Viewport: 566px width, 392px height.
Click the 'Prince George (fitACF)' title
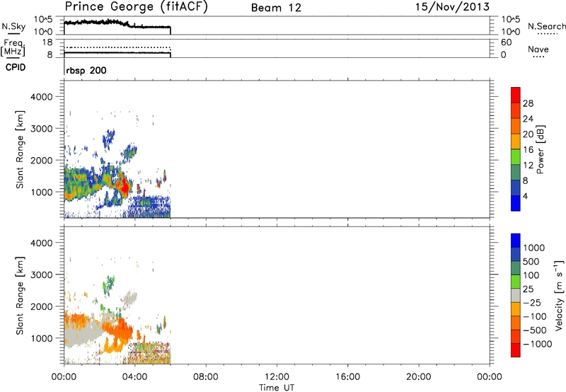pos(136,7)
